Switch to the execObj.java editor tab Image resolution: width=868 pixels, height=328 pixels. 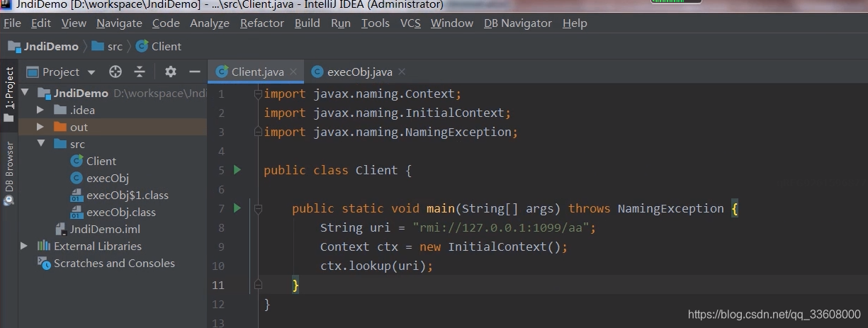click(359, 72)
